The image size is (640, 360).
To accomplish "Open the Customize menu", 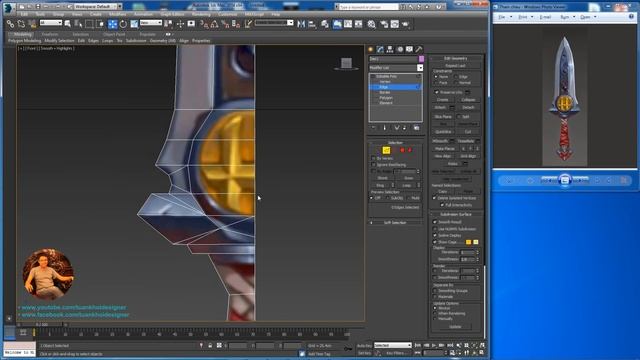I will 228,14.
